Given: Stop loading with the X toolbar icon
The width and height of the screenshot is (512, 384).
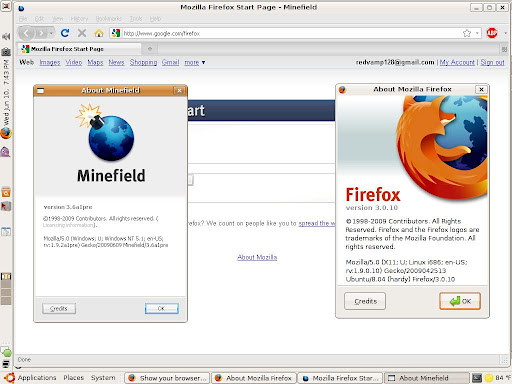Looking at the screenshot, I should pos(82,33).
